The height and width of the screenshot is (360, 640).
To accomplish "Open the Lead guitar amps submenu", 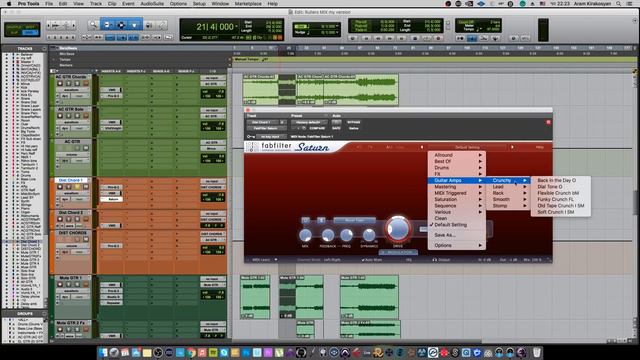I will (509, 187).
